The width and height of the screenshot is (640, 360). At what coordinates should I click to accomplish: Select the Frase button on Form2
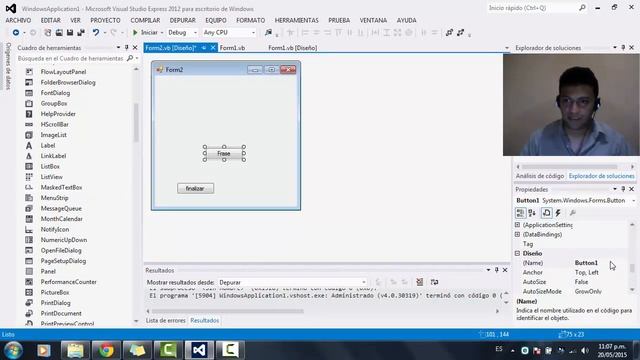(x=224, y=153)
